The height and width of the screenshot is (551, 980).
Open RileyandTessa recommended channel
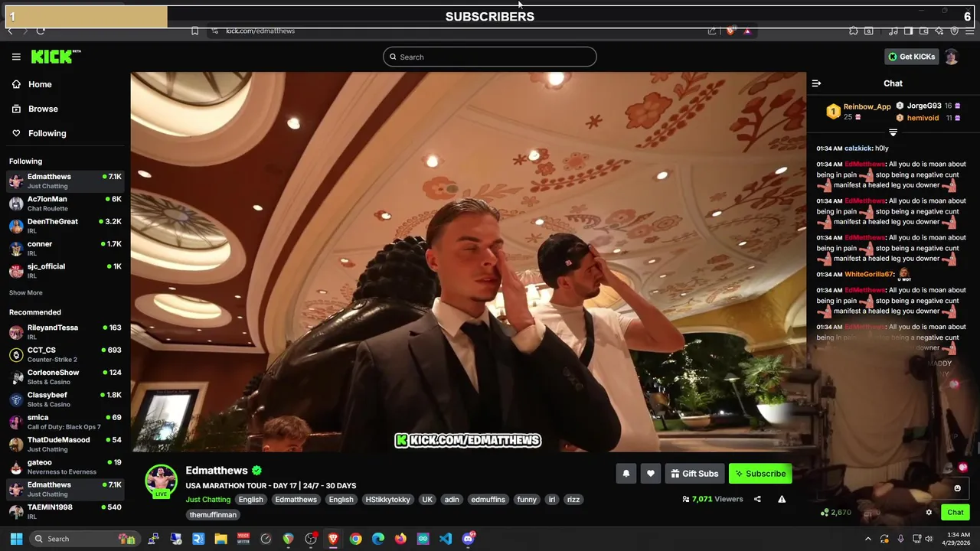coord(65,331)
